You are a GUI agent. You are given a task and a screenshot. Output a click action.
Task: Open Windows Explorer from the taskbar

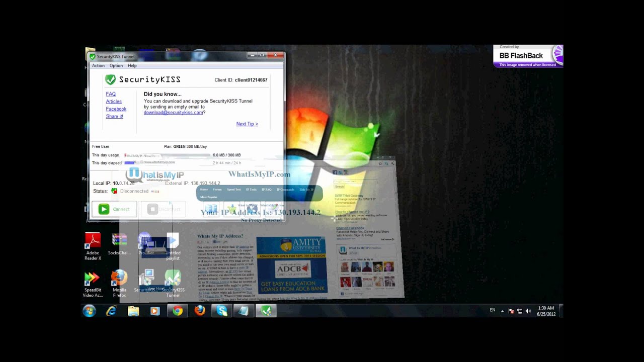point(133,311)
